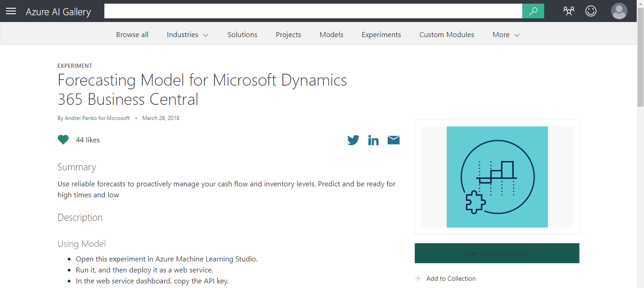The image size is (644, 288).
Task: Open the Experiments section
Action: click(381, 35)
